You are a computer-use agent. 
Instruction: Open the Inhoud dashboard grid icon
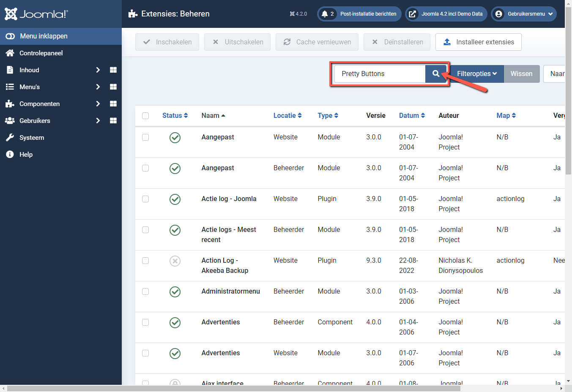tap(113, 70)
